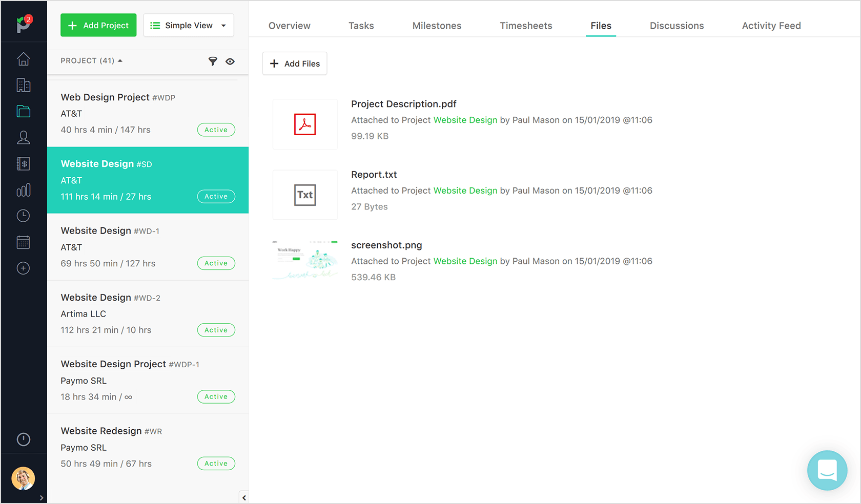This screenshot has width=861, height=504.
Task: Open the Projects folder icon in sidebar
Action: [23, 111]
